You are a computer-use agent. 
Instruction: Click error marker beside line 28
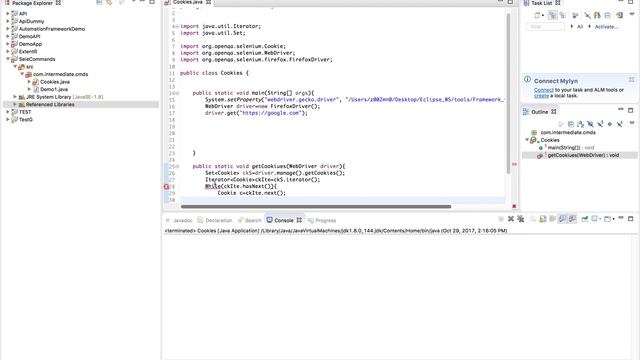pos(167,187)
